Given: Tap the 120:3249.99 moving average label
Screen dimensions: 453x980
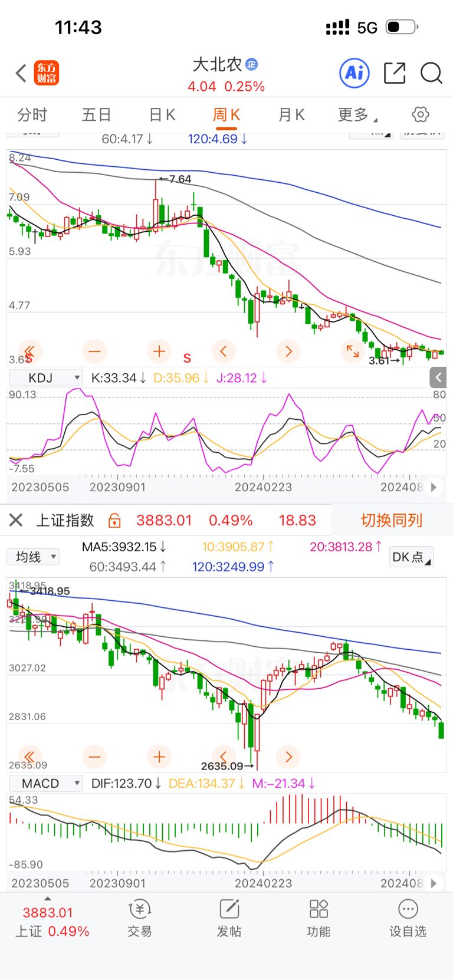Looking at the screenshot, I should click(x=233, y=567).
